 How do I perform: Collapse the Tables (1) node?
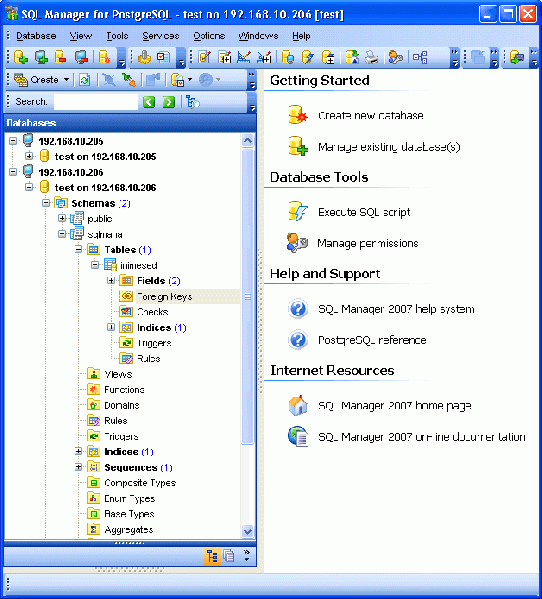click(79, 249)
